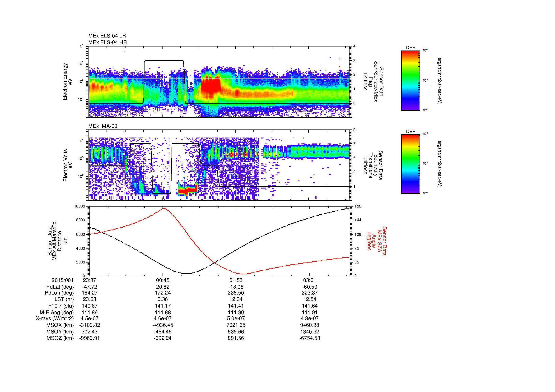Click the 'MEx ELS-04 LR' title
This screenshot has height=392, width=555.
(107, 36)
